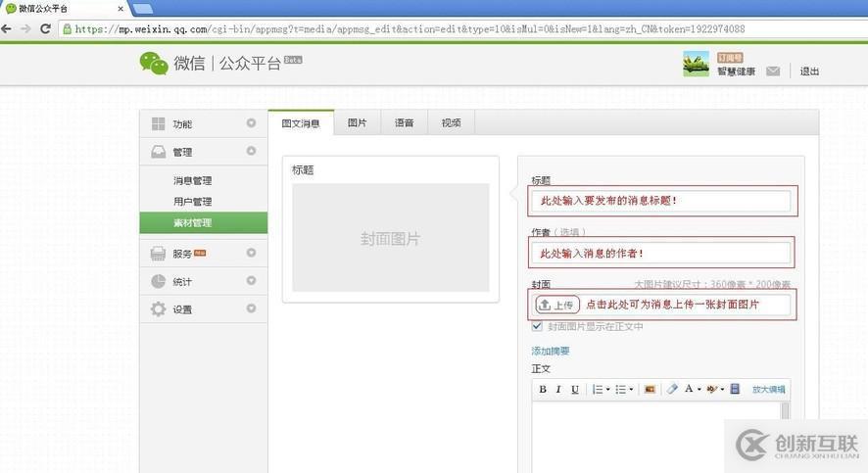Click the 智慧健康 account name
The image size is (868, 473).
tap(737, 71)
